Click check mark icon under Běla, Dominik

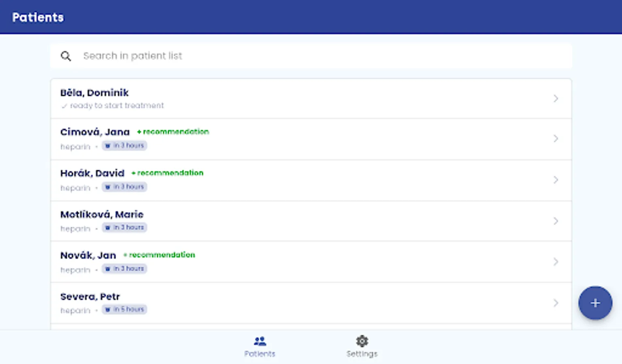[x=64, y=106]
